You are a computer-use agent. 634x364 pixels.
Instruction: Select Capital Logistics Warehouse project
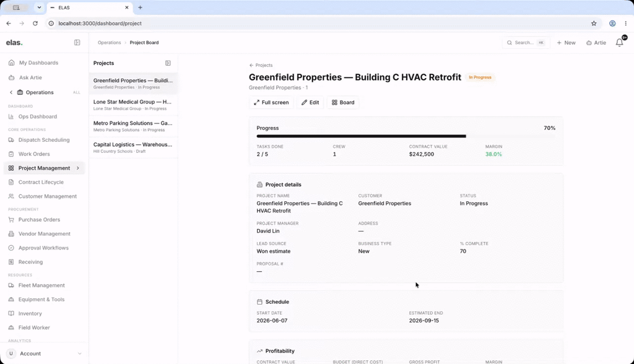pos(133,147)
